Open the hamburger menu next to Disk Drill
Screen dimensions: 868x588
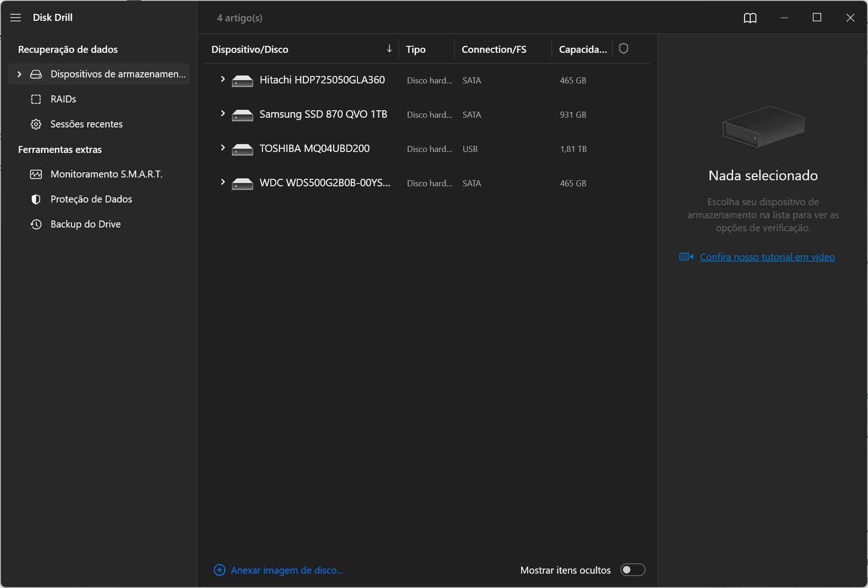point(16,18)
